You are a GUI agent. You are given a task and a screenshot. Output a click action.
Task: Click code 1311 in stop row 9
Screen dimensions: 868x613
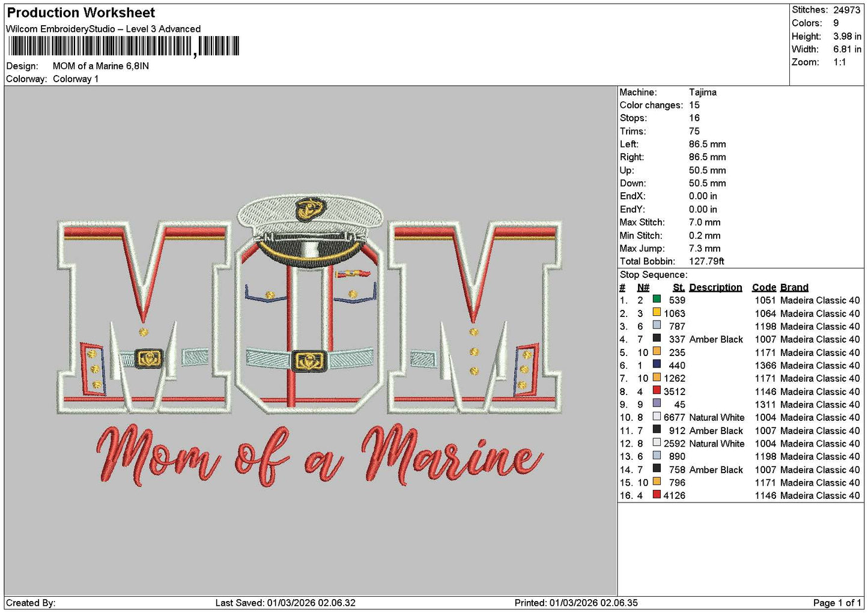tap(765, 404)
